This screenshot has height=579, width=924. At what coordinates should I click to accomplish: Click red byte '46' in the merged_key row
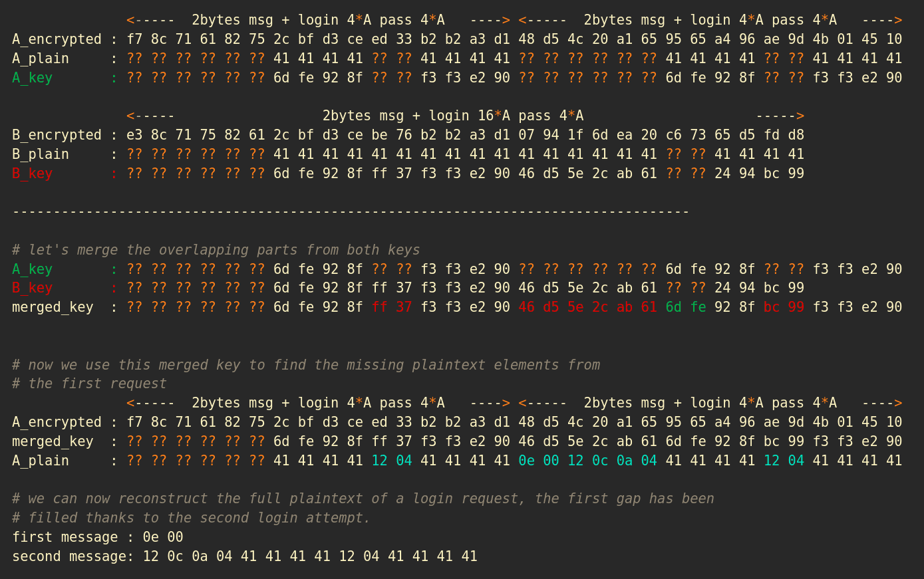click(527, 307)
